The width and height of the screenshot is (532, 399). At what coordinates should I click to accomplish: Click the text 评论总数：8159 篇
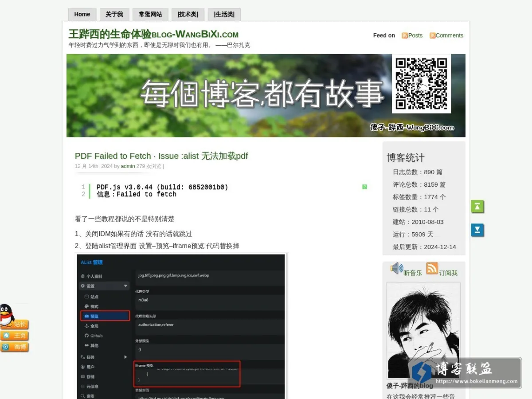coord(419,184)
